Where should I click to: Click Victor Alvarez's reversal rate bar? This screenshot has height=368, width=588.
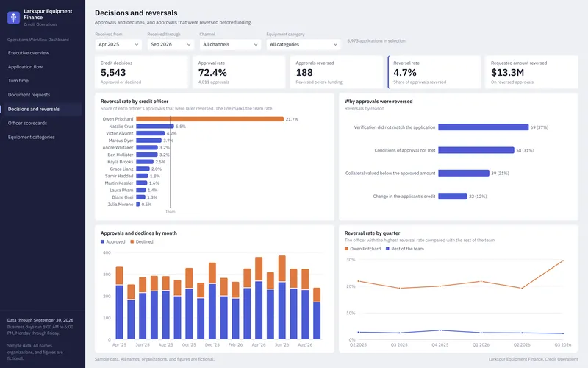pyautogui.click(x=151, y=133)
